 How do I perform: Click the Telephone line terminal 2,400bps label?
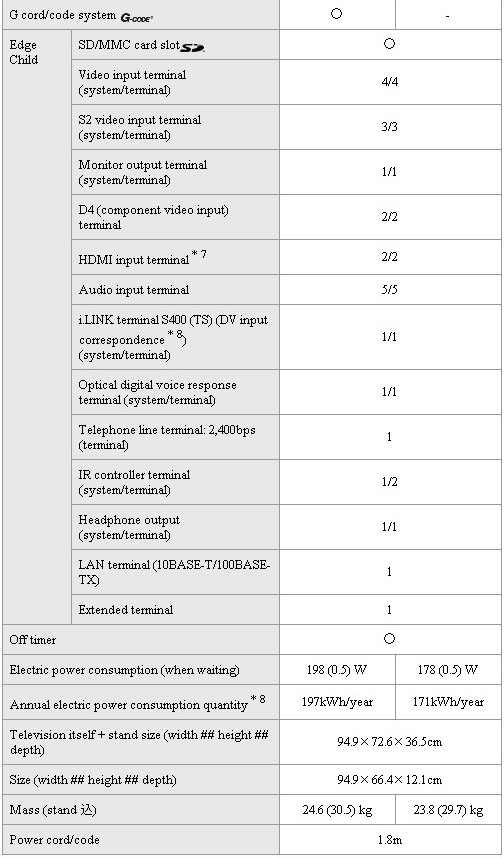click(167, 437)
